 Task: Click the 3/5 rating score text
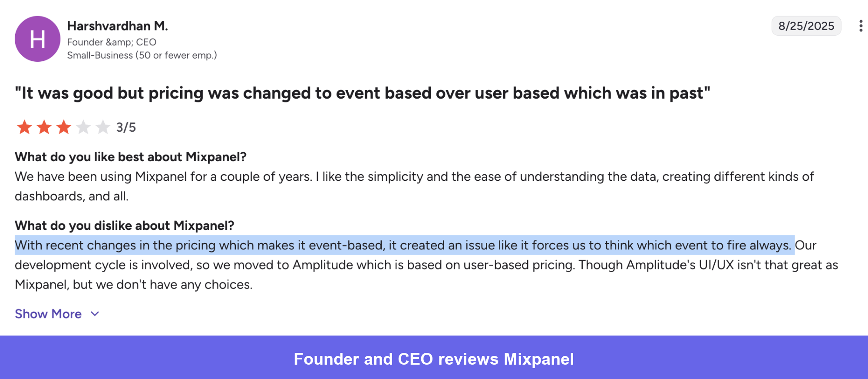[x=125, y=127]
